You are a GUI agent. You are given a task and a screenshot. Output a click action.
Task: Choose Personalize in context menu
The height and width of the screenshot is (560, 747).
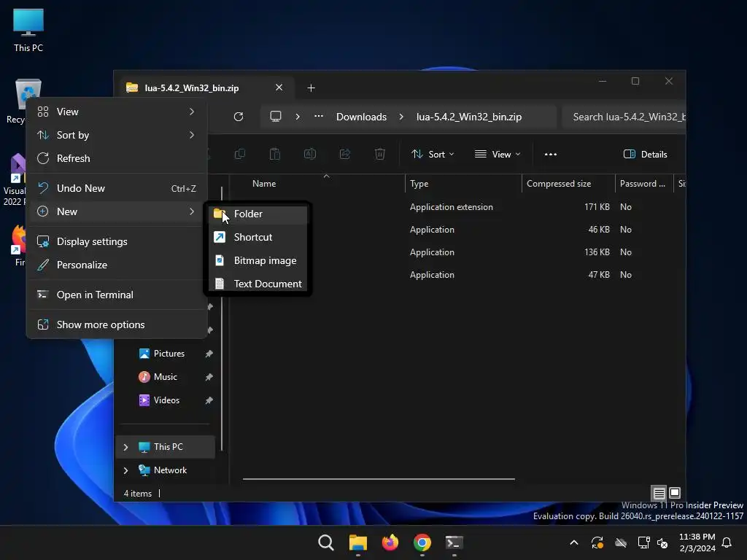click(x=117, y=265)
